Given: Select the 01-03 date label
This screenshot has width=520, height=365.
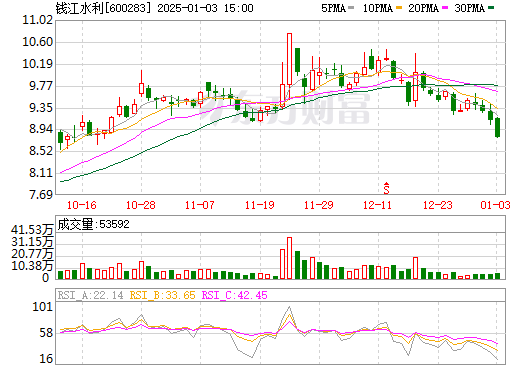Looking at the screenshot, I should 495,205.
